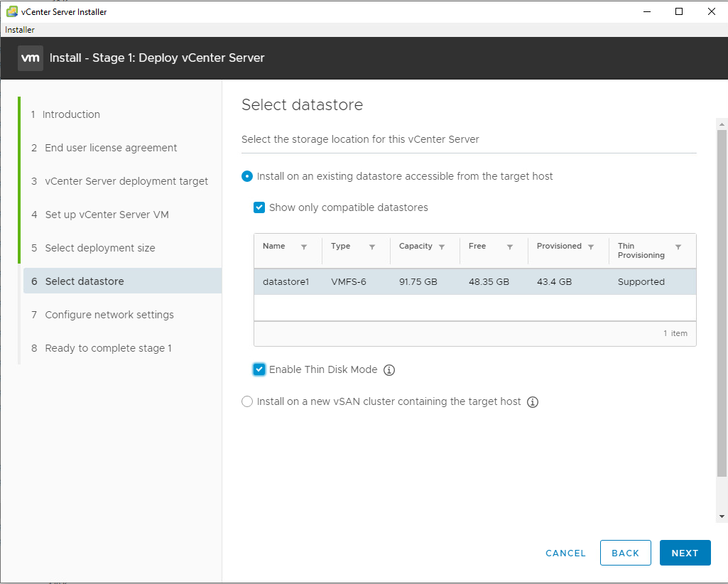728x584 pixels.
Task: Click the VMFS-6 type cell
Action: [349, 282]
